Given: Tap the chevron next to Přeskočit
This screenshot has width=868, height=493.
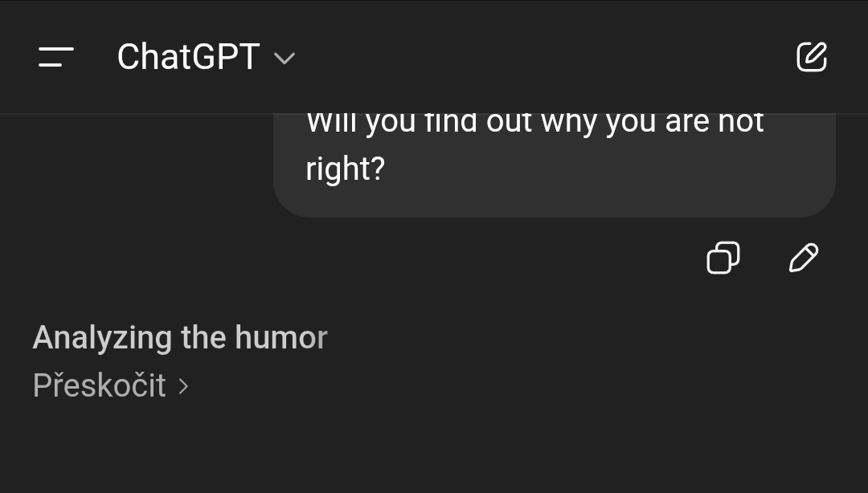Looking at the screenshot, I should tap(183, 387).
